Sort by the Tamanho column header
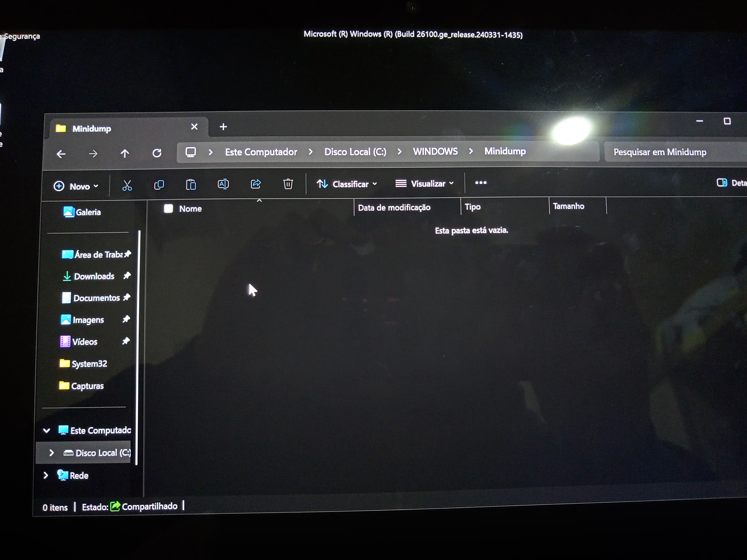 click(x=568, y=206)
